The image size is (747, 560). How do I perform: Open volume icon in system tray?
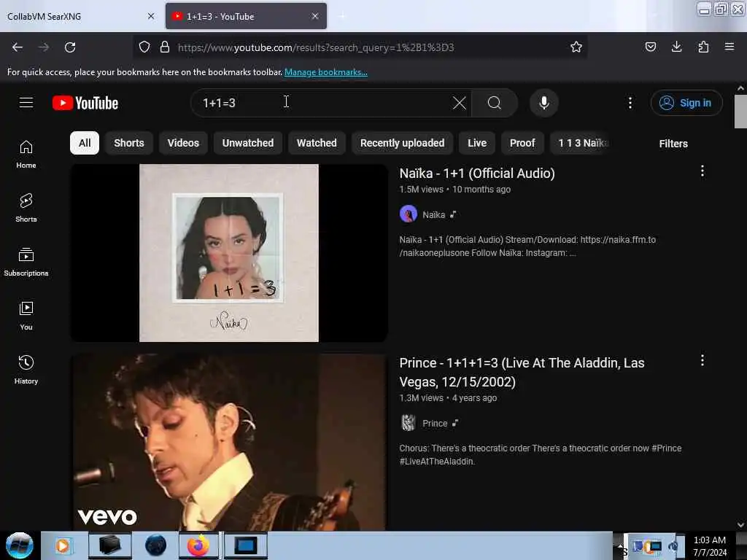673,545
